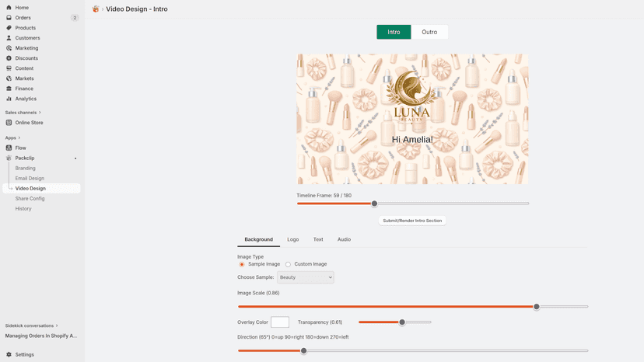The width and height of the screenshot is (644, 362).
Task: Click the Customers person icon
Action: (x=9, y=38)
